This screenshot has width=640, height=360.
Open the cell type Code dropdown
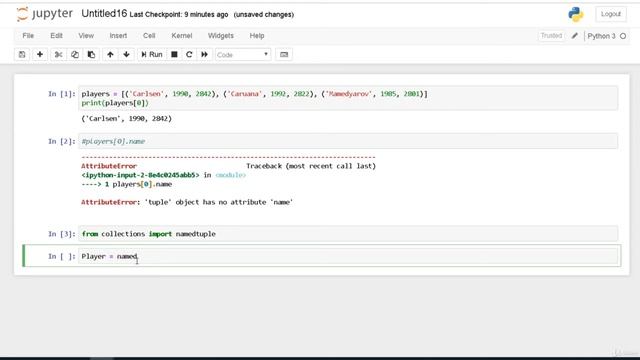[243, 54]
